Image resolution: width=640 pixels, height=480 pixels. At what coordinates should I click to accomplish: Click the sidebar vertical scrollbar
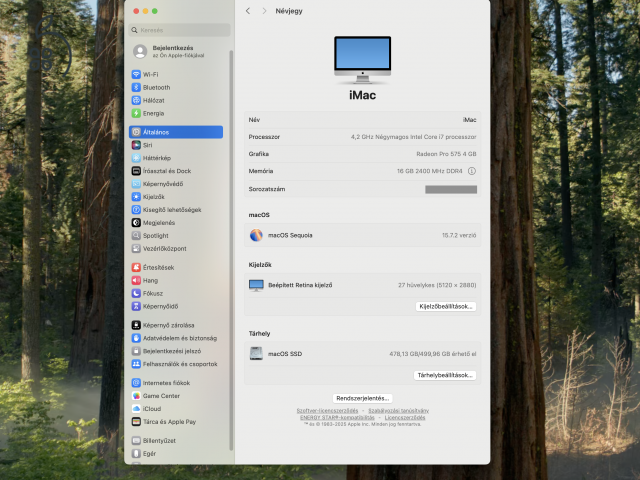click(231, 250)
